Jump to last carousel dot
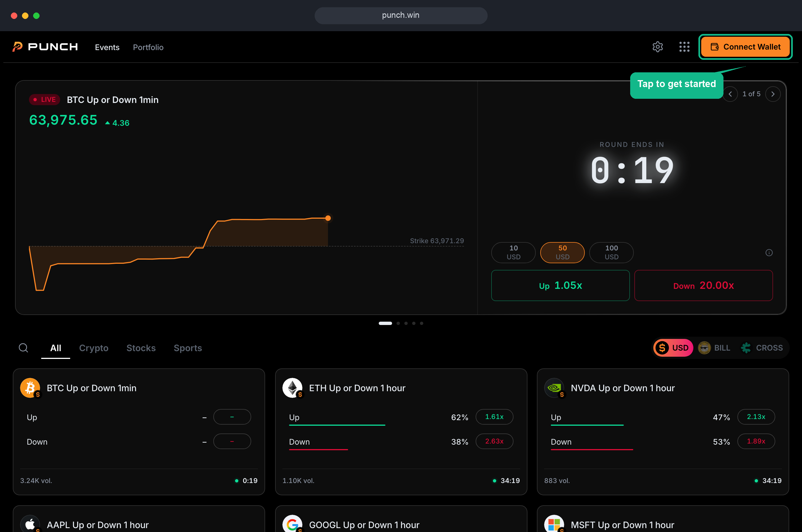The height and width of the screenshot is (532, 802). (421, 323)
